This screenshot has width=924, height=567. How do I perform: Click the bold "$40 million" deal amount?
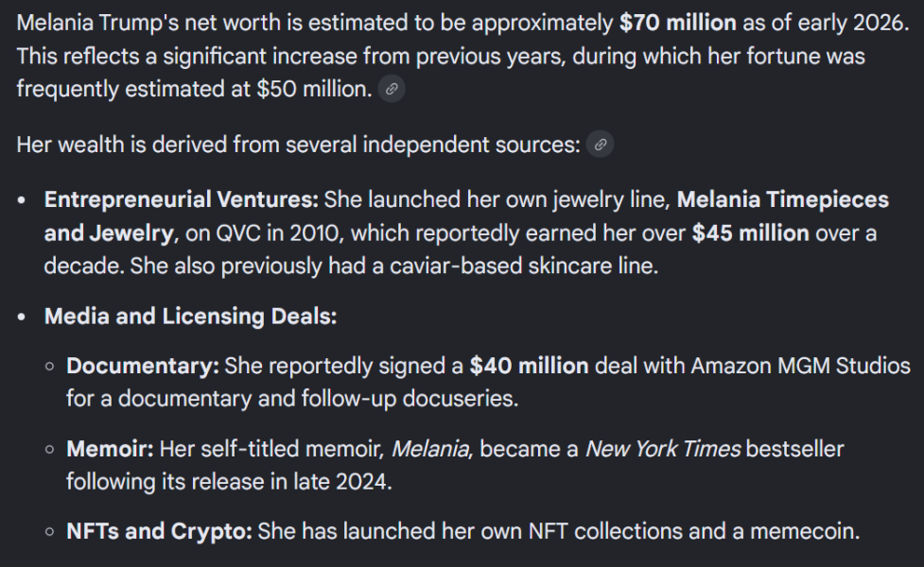pos(529,366)
